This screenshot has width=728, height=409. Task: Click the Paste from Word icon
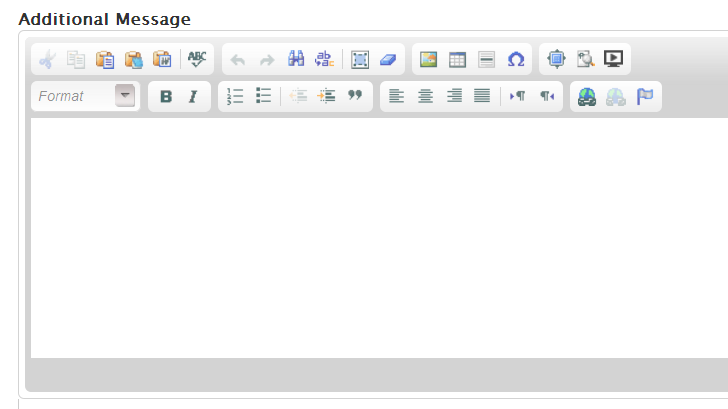point(162,60)
